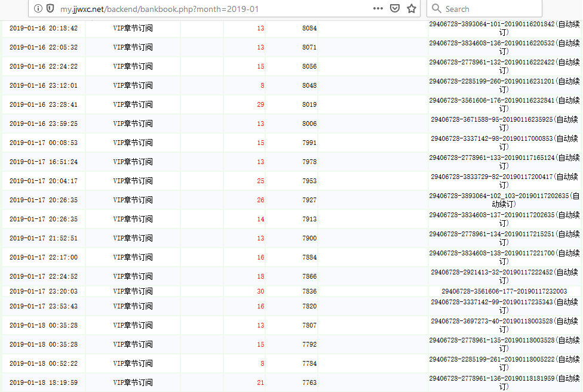Click VIP章节订阅 in 7836 balance row

coord(133,291)
